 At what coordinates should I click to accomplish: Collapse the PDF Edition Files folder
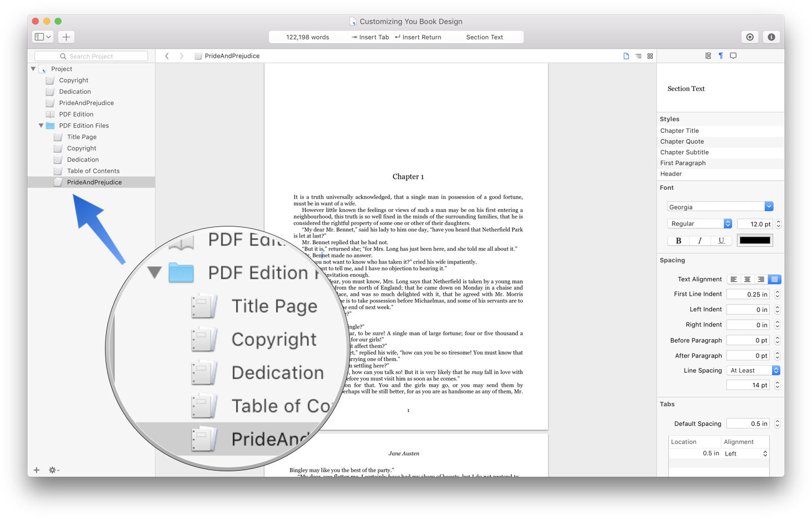(x=41, y=125)
